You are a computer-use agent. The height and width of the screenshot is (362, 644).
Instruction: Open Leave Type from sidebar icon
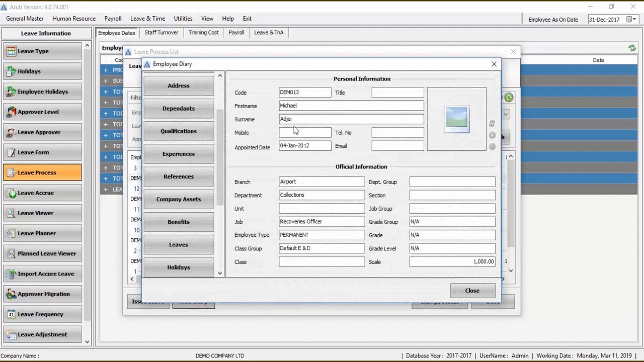pyautogui.click(x=11, y=51)
